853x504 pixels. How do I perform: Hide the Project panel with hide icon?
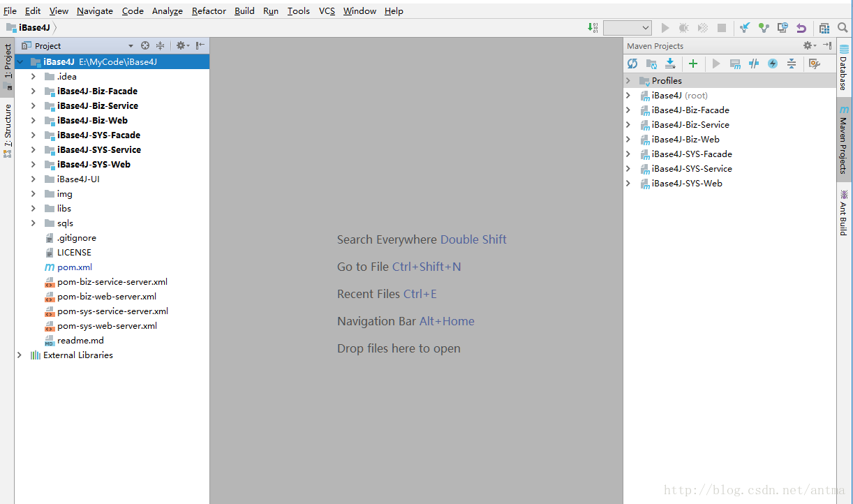pos(200,45)
